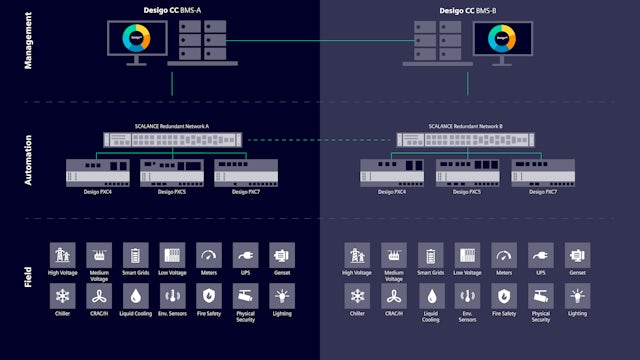Click the BMS-A Genset icon
The height and width of the screenshot is (360, 640).
(x=282, y=255)
